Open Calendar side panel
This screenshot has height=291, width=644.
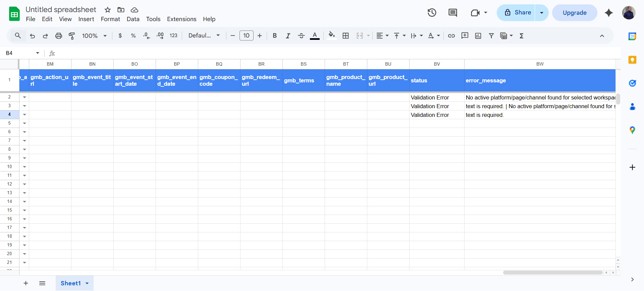pyautogui.click(x=632, y=36)
